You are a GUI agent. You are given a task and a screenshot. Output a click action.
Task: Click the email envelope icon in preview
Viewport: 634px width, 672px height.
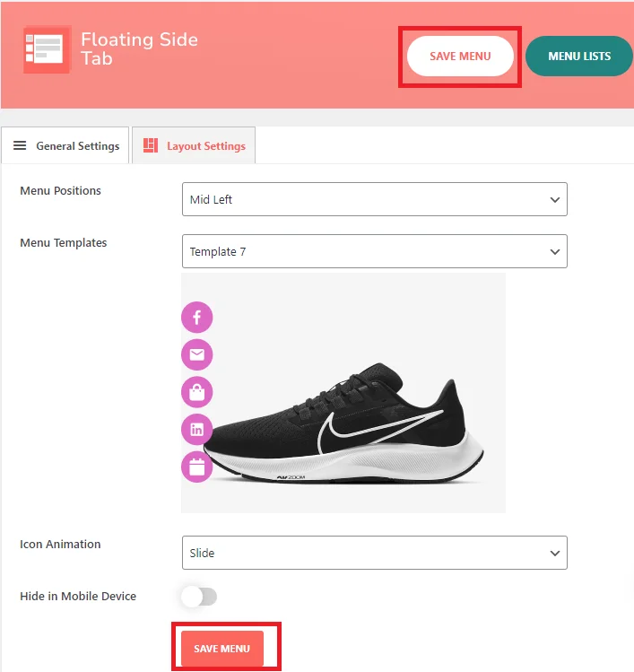pyautogui.click(x=196, y=354)
